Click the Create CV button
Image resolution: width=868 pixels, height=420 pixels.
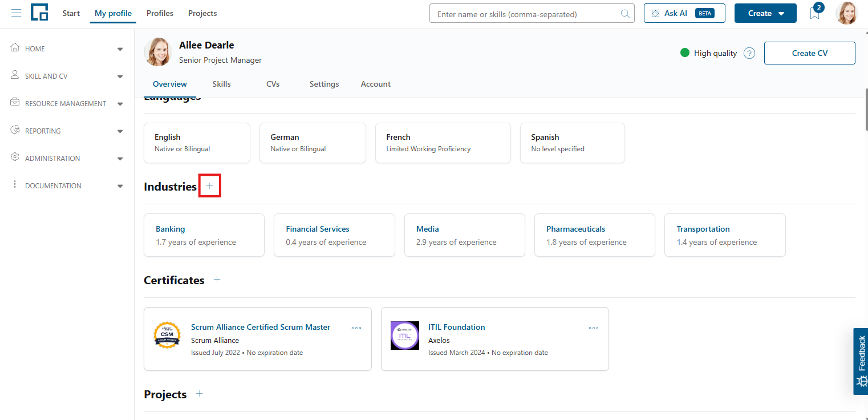pos(810,53)
